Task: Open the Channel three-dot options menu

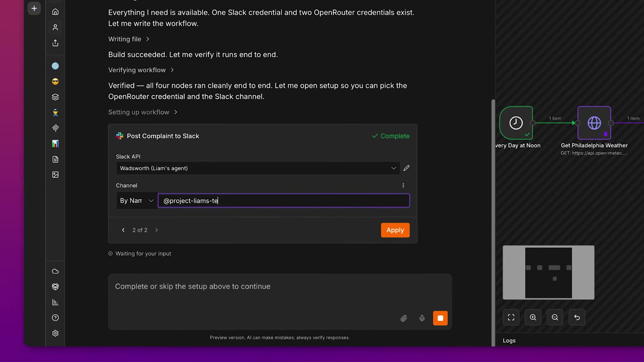Action: tap(403, 185)
